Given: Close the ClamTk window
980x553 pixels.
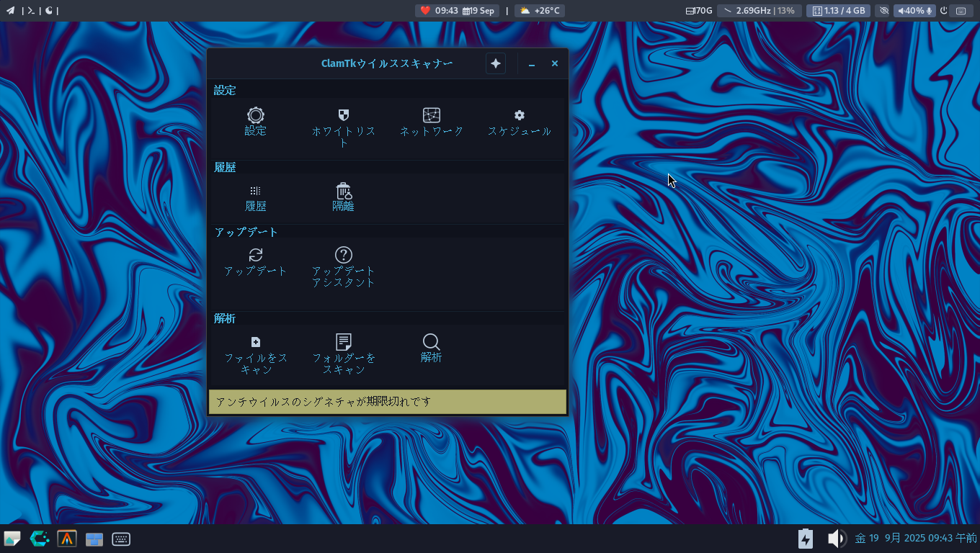Looking at the screenshot, I should [555, 63].
